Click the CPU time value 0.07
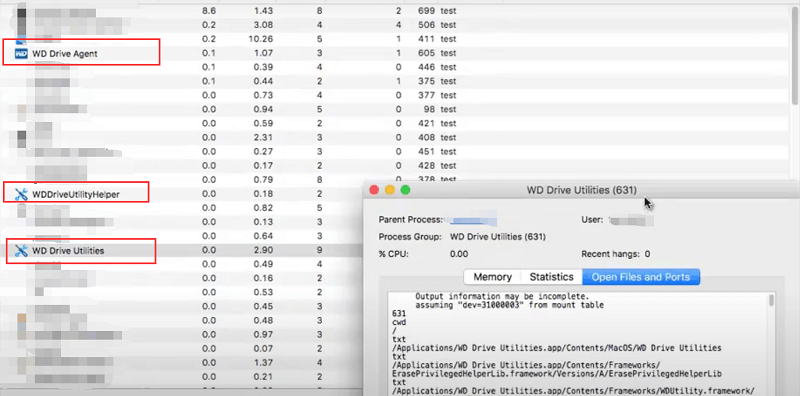Image resolution: width=800 pixels, height=396 pixels. [264, 349]
